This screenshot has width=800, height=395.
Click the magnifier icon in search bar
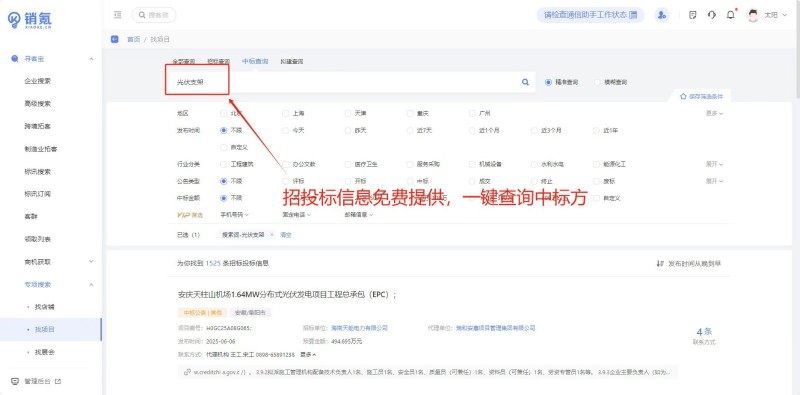[525, 82]
